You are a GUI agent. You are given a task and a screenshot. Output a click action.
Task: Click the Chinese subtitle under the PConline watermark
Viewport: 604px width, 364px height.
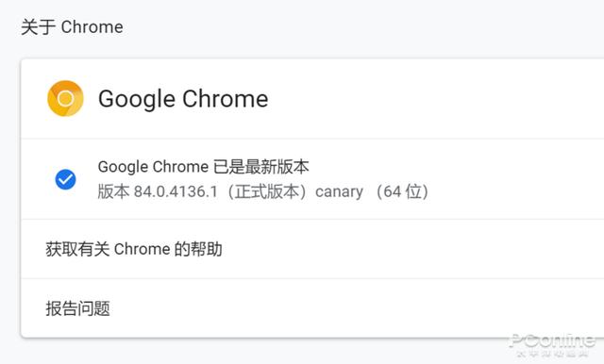(552, 354)
